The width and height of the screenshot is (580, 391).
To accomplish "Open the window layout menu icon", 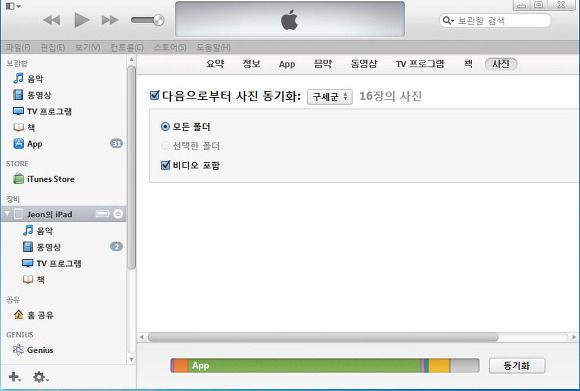I will (x=14, y=6).
